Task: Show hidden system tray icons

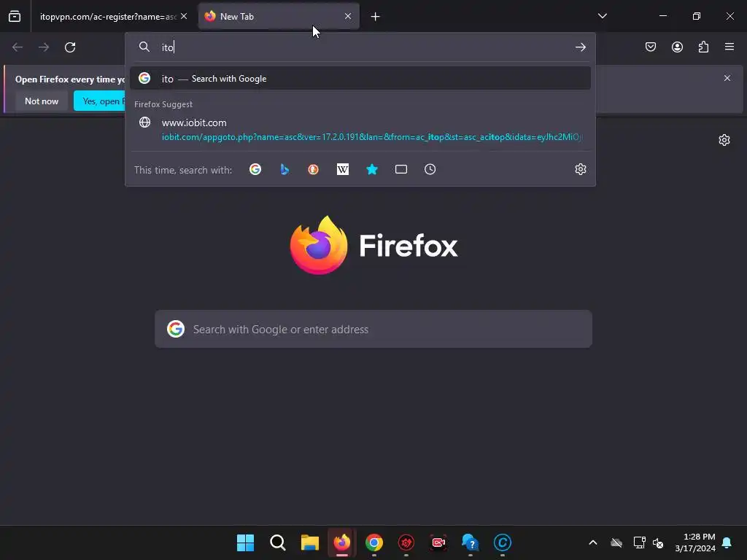Action: pyautogui.click(x=593, y=542)
